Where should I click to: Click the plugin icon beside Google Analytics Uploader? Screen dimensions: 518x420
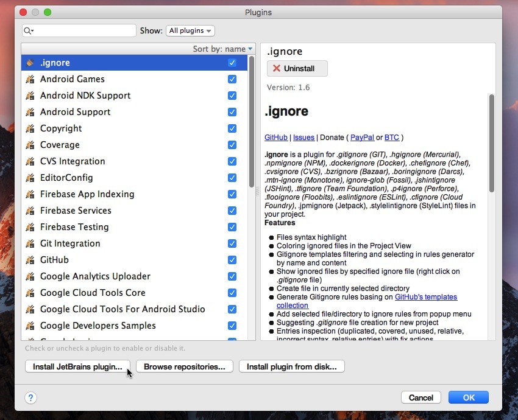tap(30, 276)
